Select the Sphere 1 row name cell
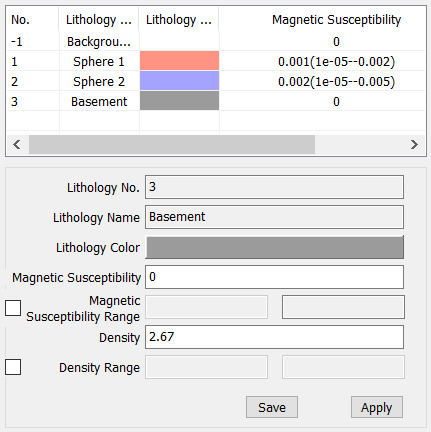 coord(99,62)
